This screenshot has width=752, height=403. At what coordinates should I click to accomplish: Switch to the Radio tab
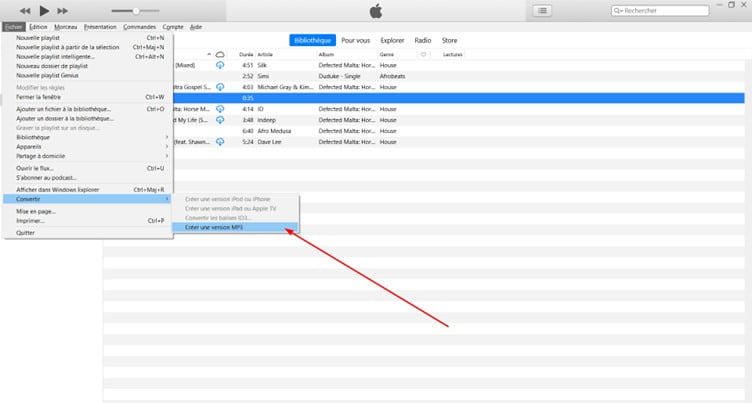[423, 40]
